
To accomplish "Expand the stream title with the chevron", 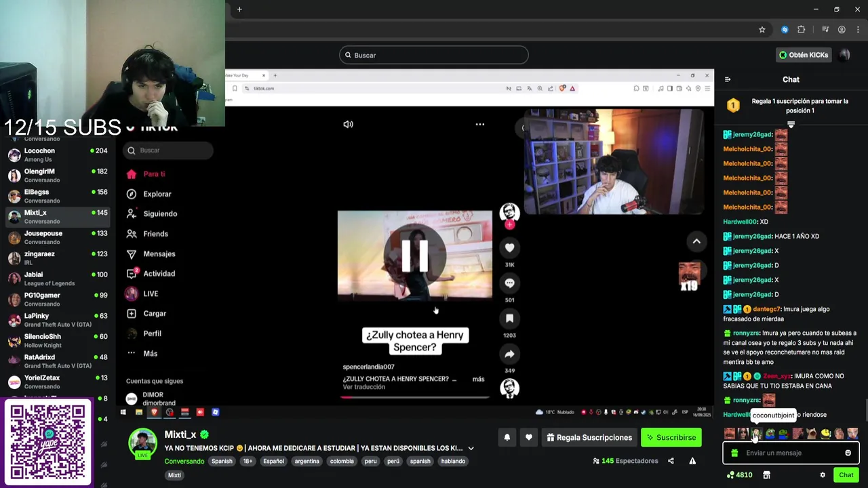I will click(471, 448).
